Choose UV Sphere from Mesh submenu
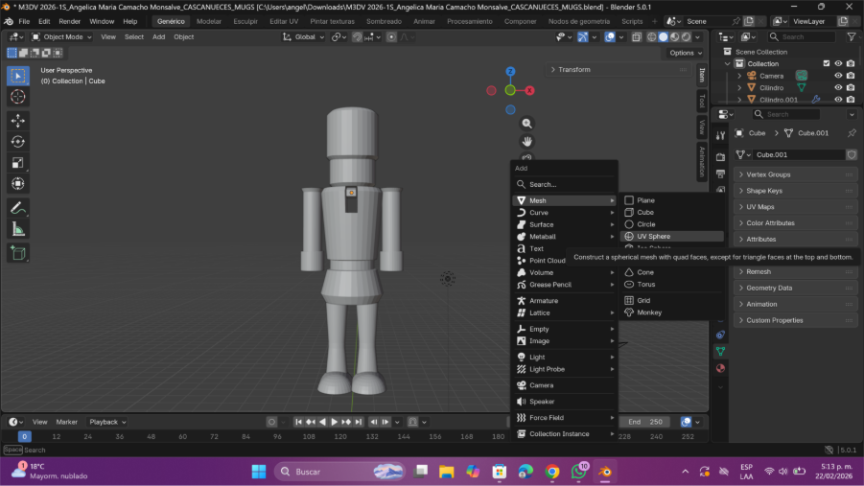864x486 pixels. point(653,237)
